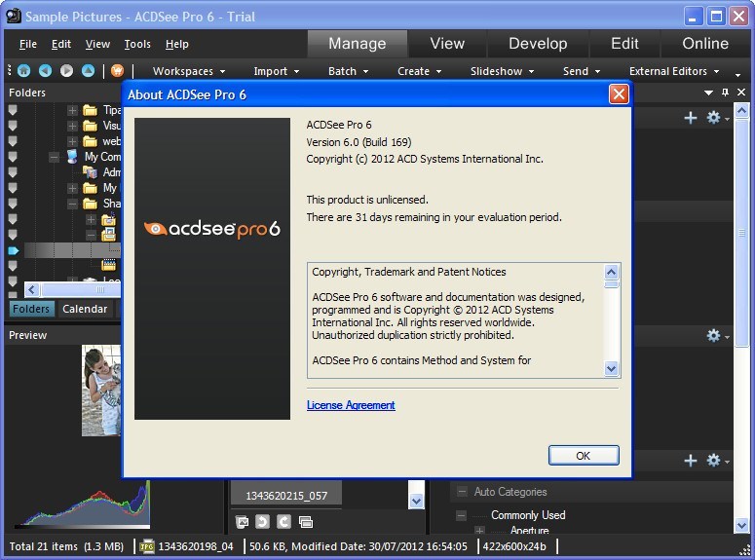Viewport: 755px width, 560px height.
Task: Select the yellow folder icon beside web
Action: coord(90,141)
